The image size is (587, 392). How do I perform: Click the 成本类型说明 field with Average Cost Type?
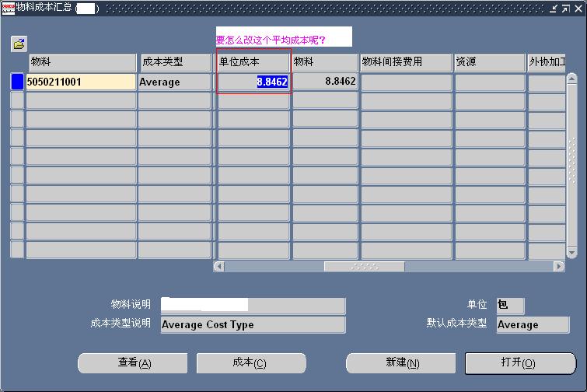[x=253, y=325]
